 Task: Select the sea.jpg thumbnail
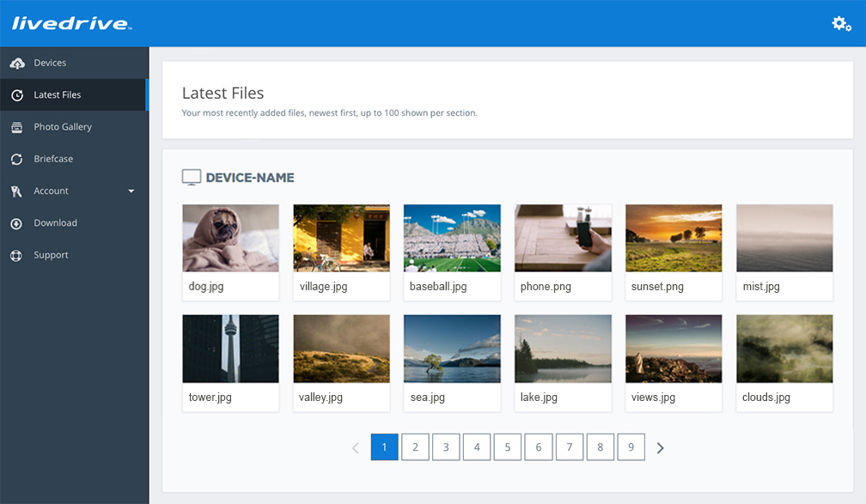pyautogui.click(x=452, y=349)
